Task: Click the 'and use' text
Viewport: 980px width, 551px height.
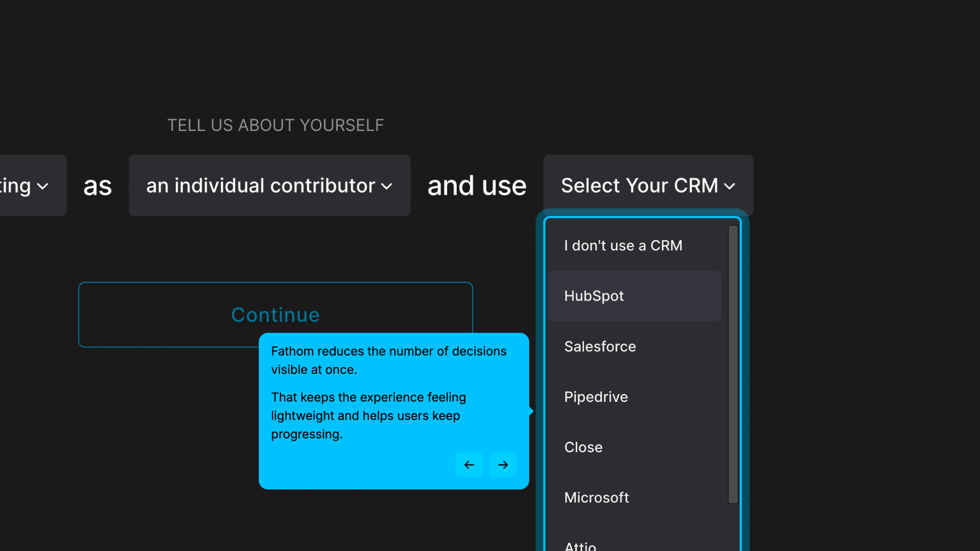Action: 477,186
